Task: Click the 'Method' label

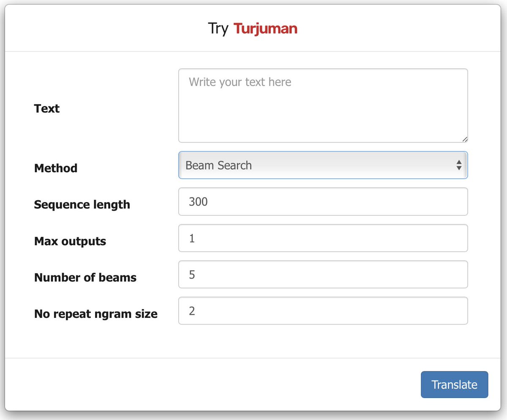Action: [x=56, y=168]
